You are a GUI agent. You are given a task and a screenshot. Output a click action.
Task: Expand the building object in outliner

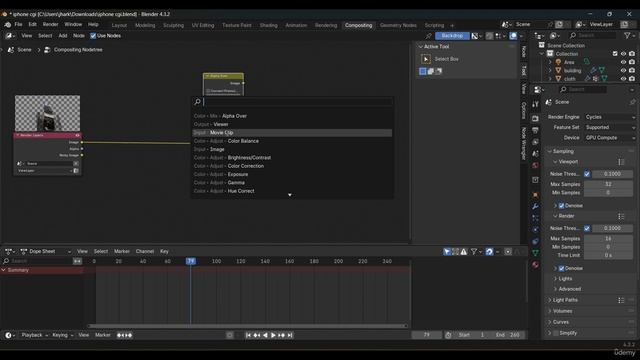pos(550,71)
